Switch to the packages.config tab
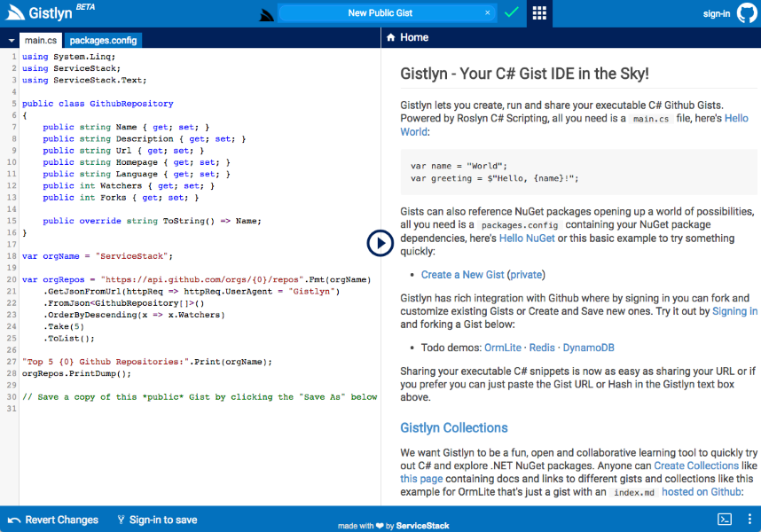The image size is (761, 532). tap(103, 41)
